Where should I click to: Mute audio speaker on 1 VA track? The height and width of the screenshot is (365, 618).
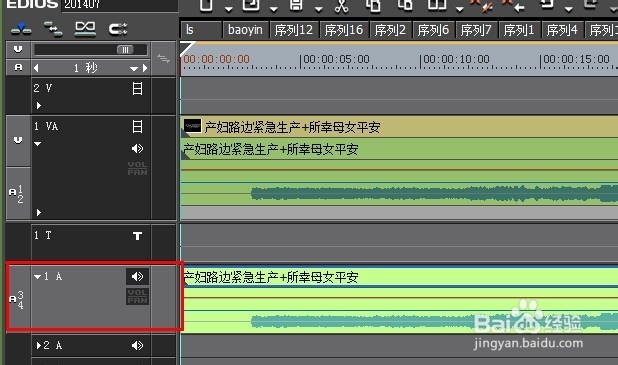point(138,149)
